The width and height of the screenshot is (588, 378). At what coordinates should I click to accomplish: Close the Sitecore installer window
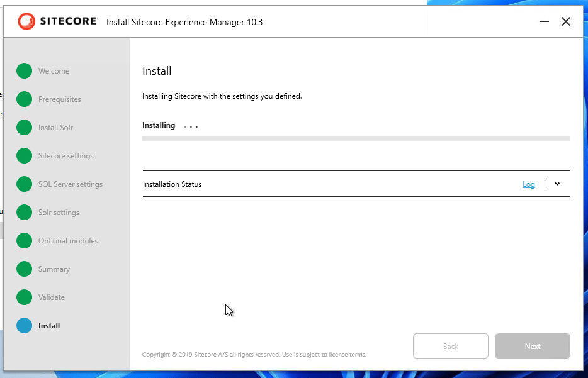tap(566, 22)
